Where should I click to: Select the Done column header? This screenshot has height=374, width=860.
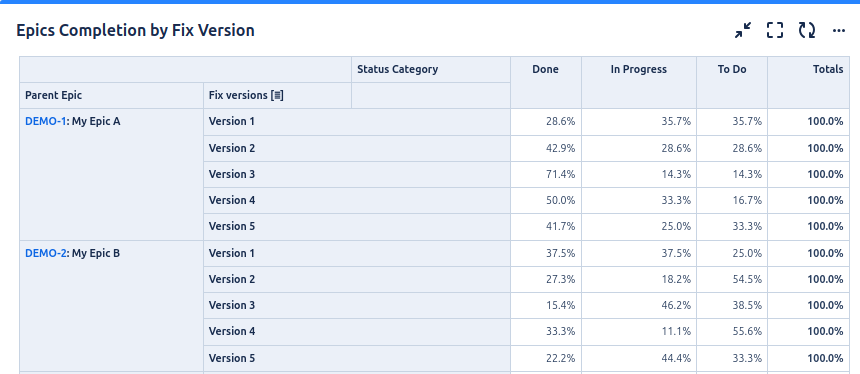click(x=546, y=82)
